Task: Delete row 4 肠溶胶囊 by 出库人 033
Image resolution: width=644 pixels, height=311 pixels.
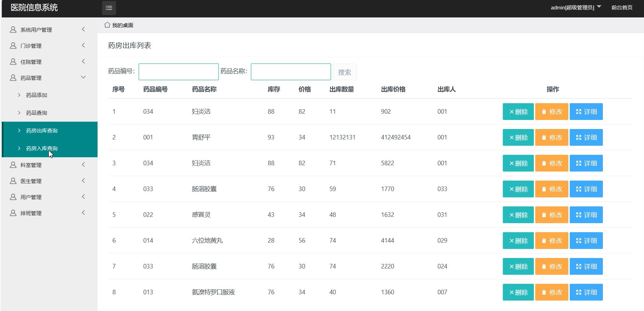Action: coord(518,189)
